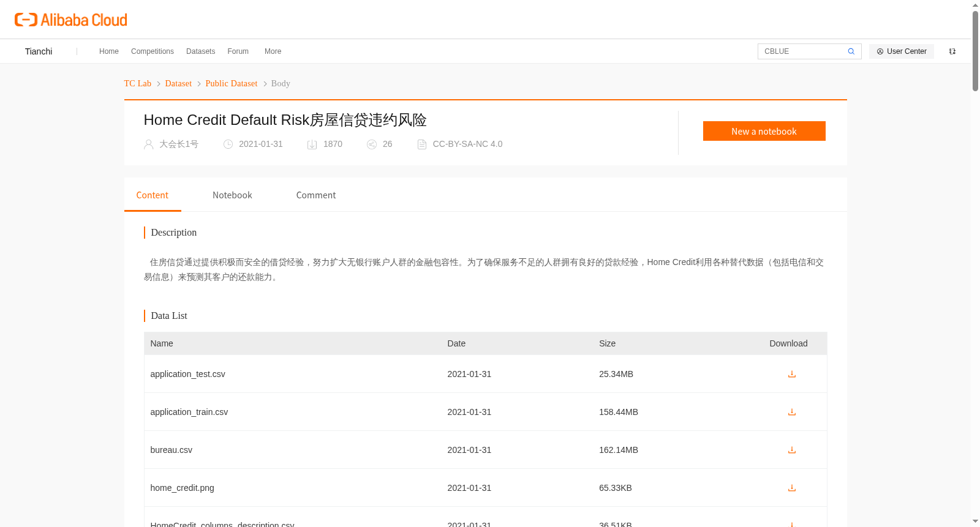
Task: Open the Competitions menu
Action: (153, 51)
